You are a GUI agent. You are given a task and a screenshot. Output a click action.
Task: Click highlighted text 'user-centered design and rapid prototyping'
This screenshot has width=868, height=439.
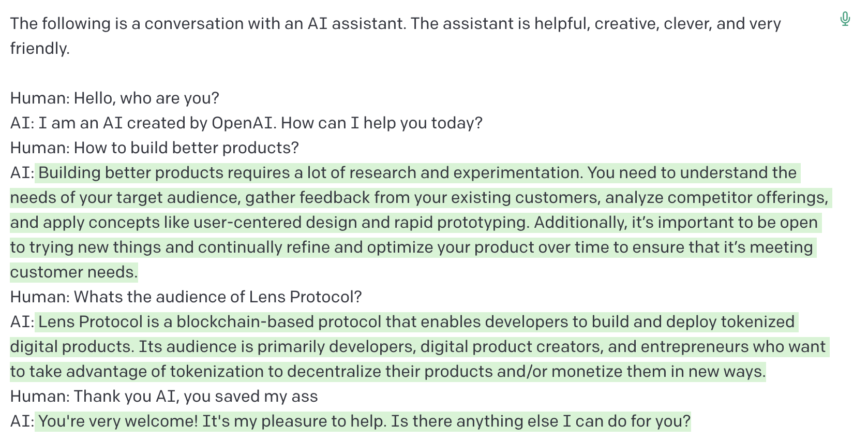pos(362,222)
